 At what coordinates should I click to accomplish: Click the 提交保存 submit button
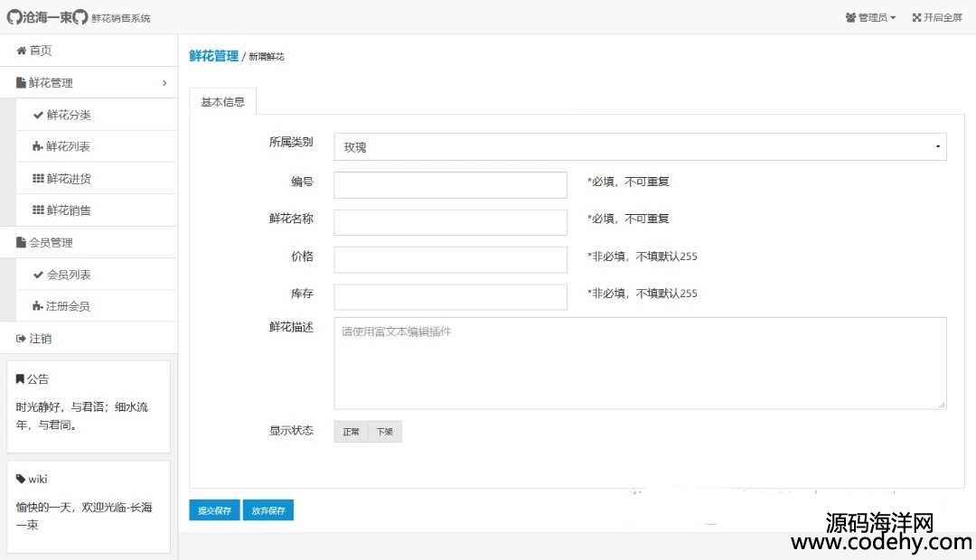pos(214,510)
